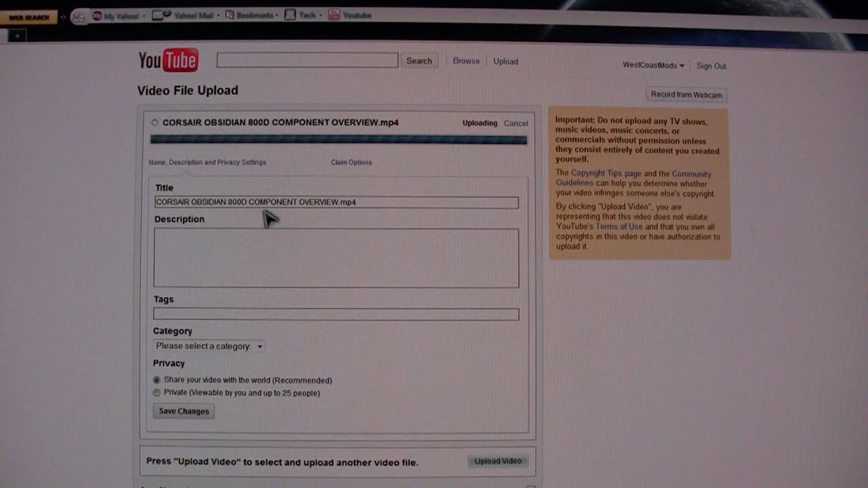Click the Sign Out link
868x488 pixels.
coord(711,66)
